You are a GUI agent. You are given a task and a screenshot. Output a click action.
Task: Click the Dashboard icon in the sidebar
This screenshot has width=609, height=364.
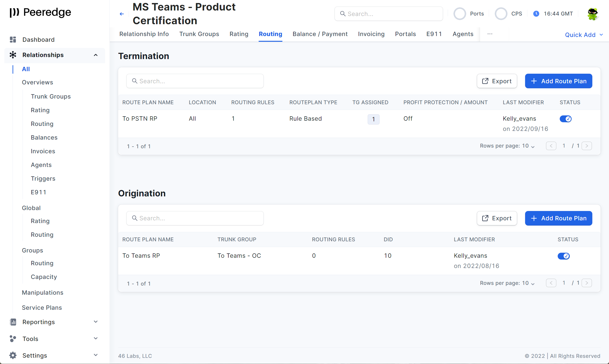click(13, 39)
